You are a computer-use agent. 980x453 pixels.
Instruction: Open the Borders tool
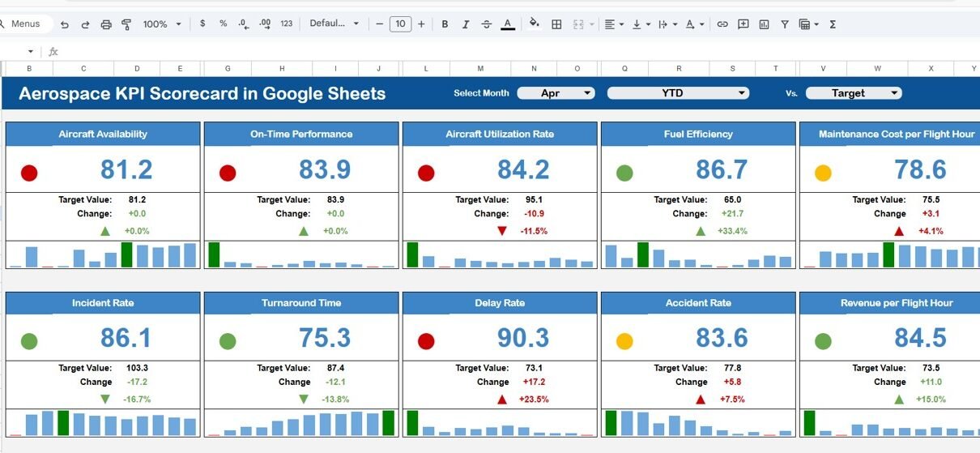click(556, 24)
